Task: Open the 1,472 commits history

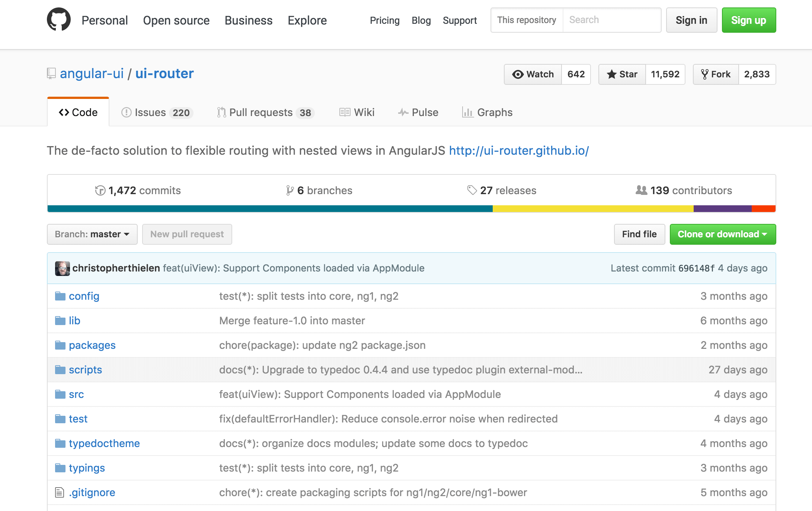Action: (138, 190)
